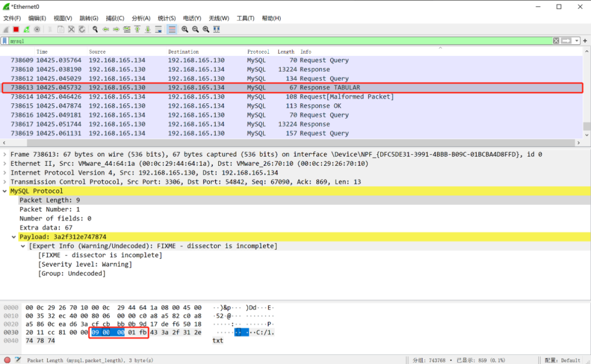Toggle auto-scroll during live capture

(159, 29)
